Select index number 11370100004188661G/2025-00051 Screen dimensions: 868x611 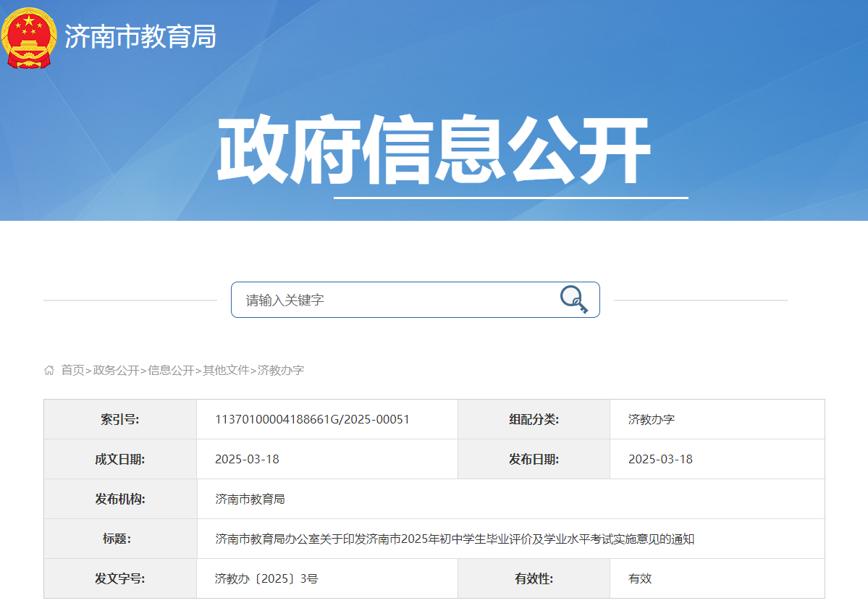(x=312, y=419)
